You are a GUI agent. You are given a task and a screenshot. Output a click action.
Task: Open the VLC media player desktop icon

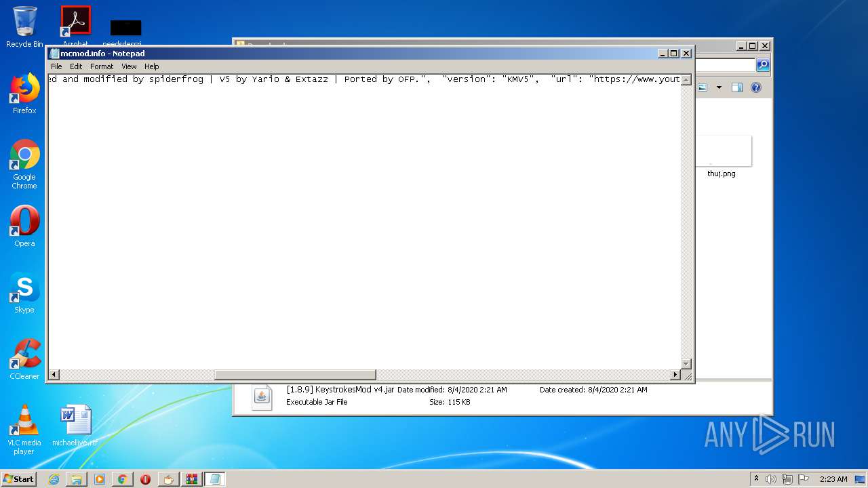(24, 430)
